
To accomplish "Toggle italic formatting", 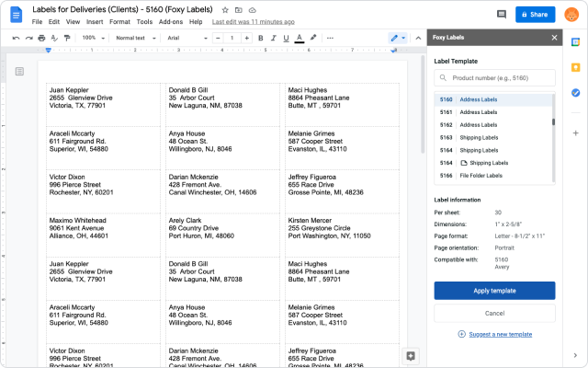I will [274, 38].
